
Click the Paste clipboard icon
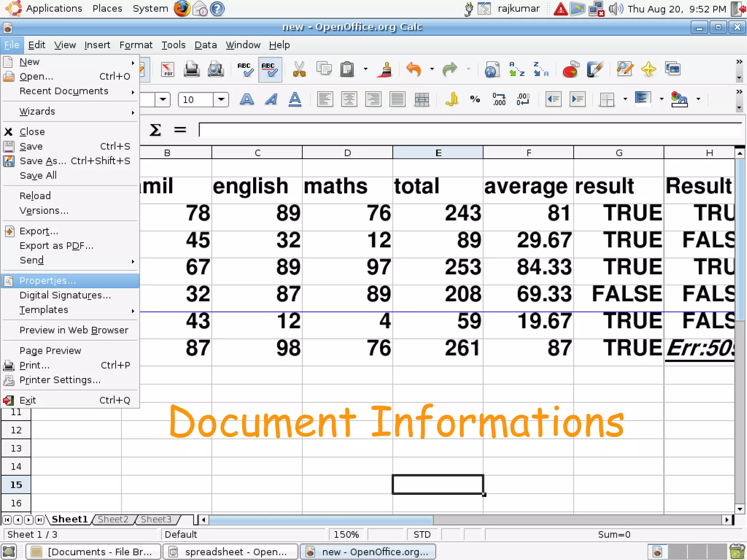tap(347, 69)
